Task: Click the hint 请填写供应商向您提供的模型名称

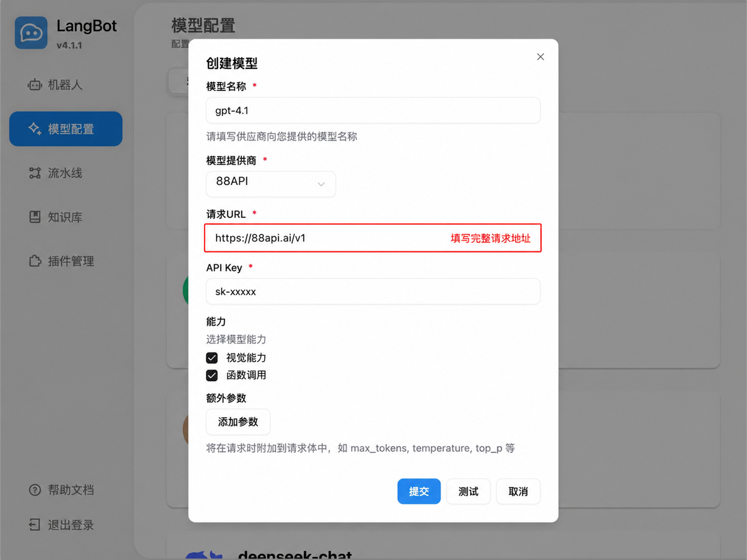Action: [282, 136]
